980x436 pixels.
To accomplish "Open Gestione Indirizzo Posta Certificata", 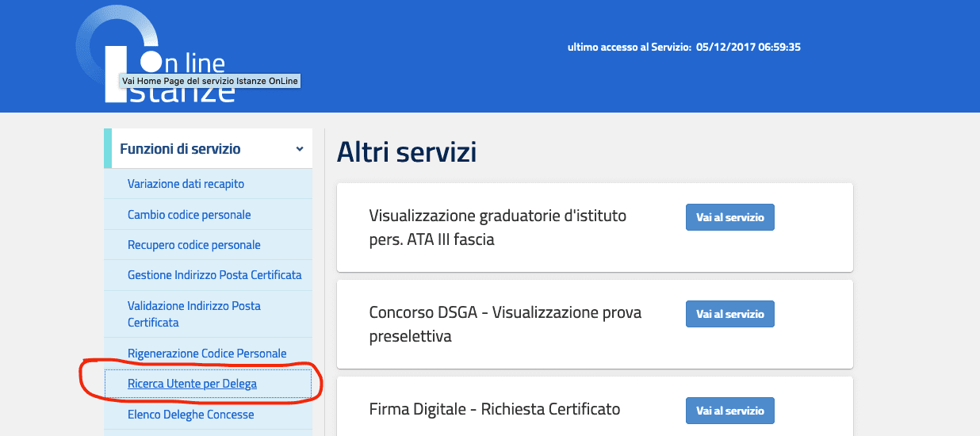I will [214, 275].
